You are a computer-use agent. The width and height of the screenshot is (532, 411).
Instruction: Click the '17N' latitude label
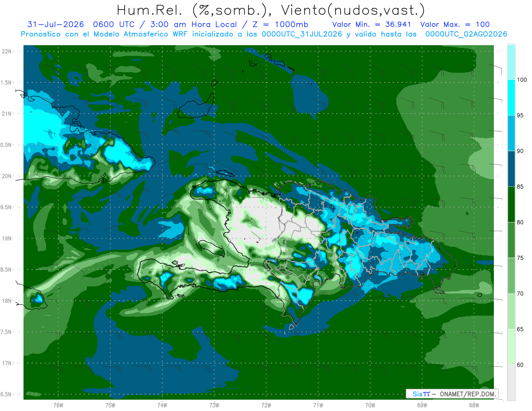pos(7,364)
